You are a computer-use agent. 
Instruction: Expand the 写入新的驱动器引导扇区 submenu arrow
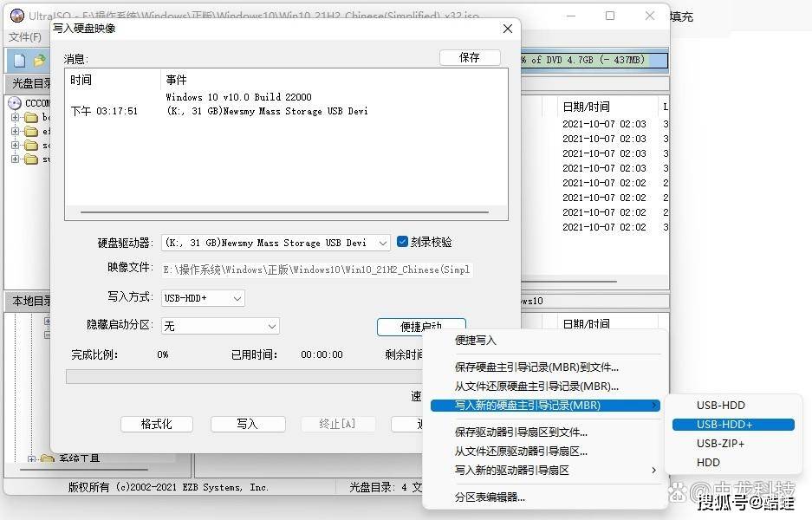click(x=654, y=470)
